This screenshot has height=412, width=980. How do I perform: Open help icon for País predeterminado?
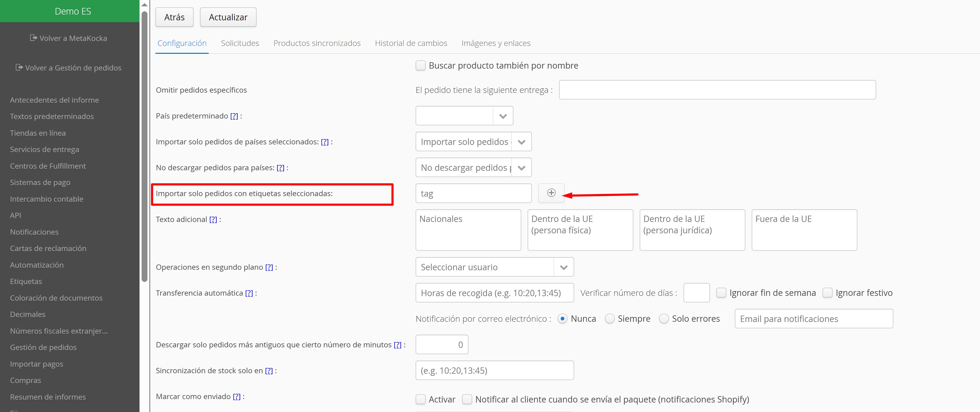tap(234, 116)
